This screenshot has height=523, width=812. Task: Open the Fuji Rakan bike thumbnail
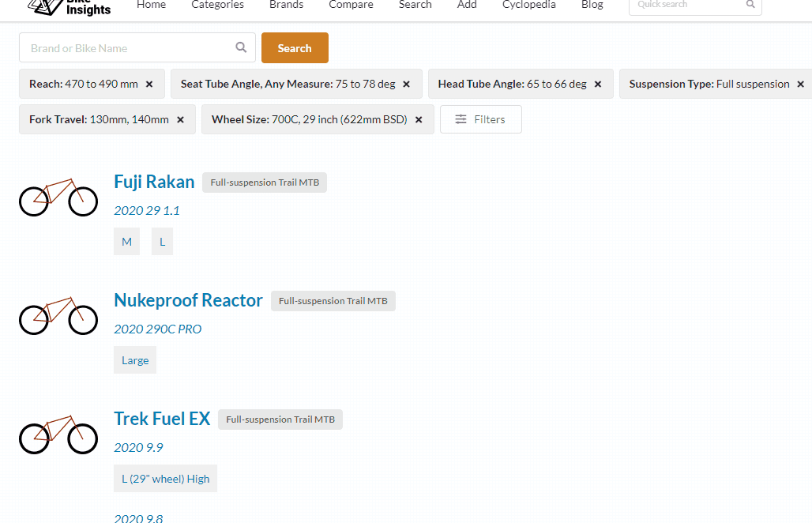[58, 198]
